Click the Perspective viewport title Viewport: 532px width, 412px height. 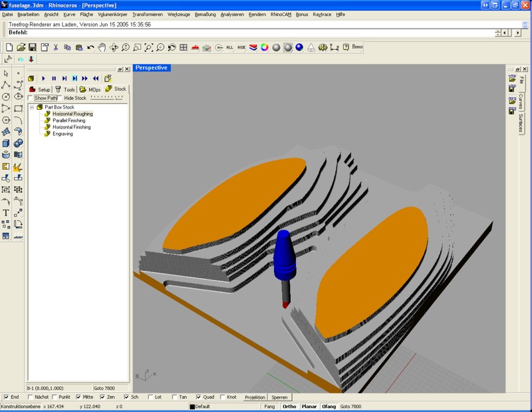pos(152,68)
